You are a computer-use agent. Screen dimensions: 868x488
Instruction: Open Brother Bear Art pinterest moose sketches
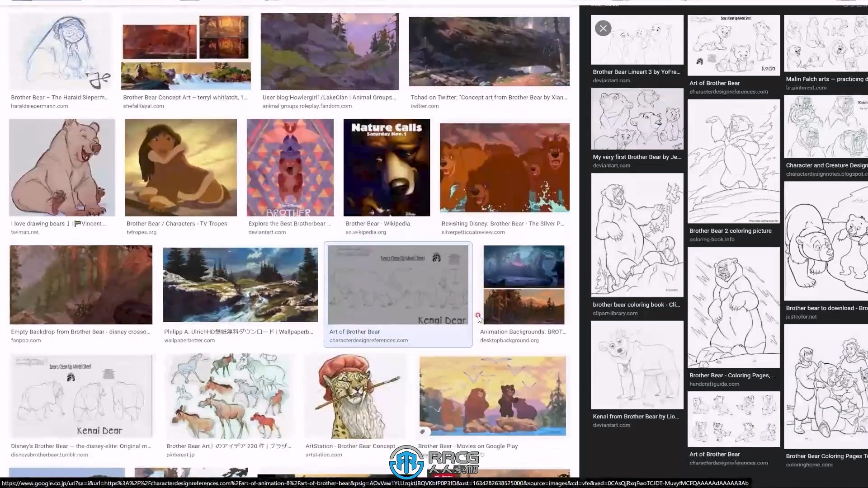coord(230,396)
